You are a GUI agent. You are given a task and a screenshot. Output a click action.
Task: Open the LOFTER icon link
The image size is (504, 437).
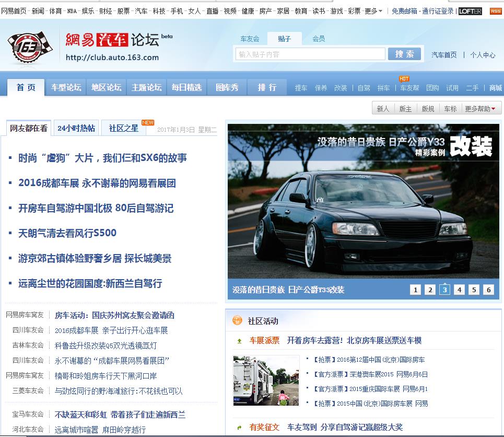point(470,11)
